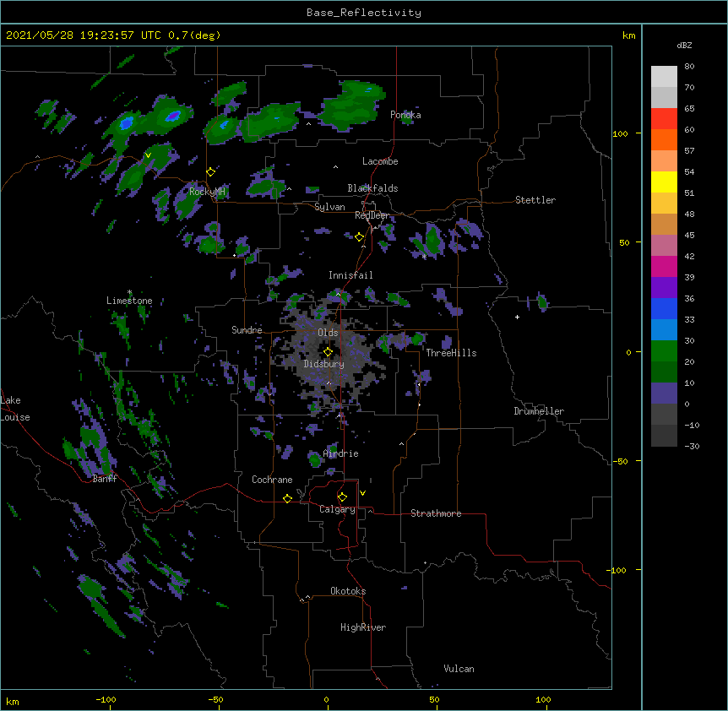The width and height of the screenshot is (728, 711).
Task: Click the km unit label at top right
Action: point(629,35)
